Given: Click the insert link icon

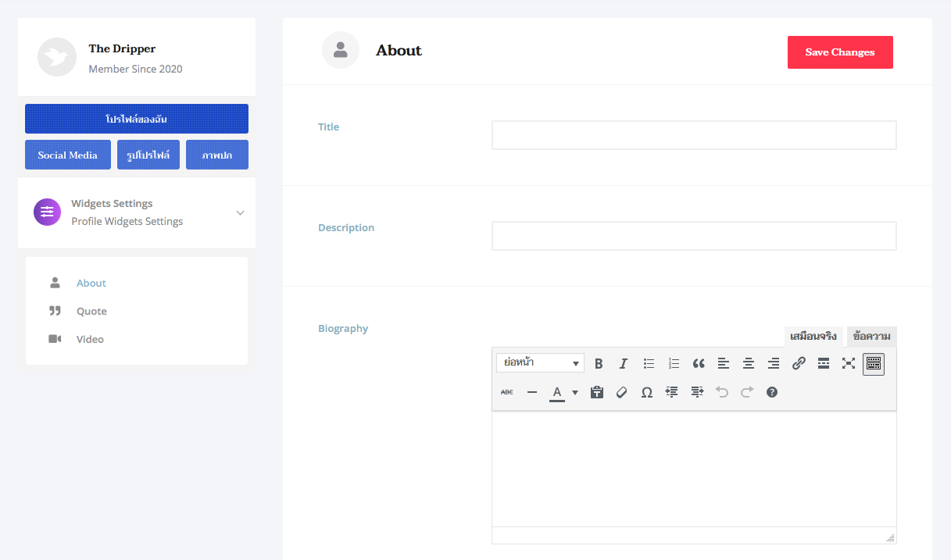Looking at the screenshot, I should [799, 363].
